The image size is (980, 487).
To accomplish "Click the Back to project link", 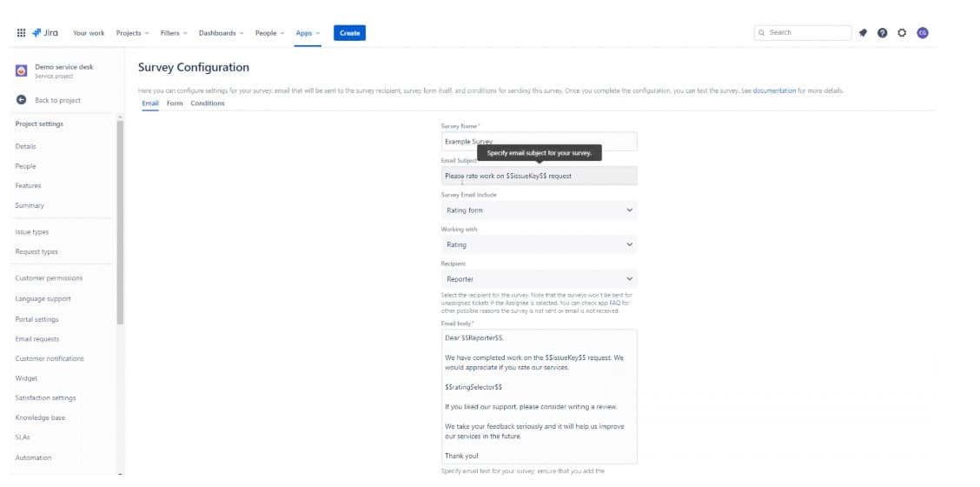I will coord(57,100).
